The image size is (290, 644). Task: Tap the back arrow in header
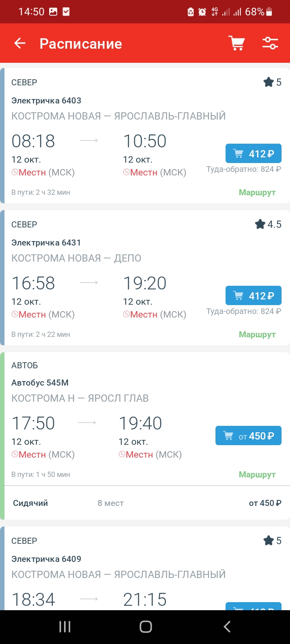click(20, 43)
